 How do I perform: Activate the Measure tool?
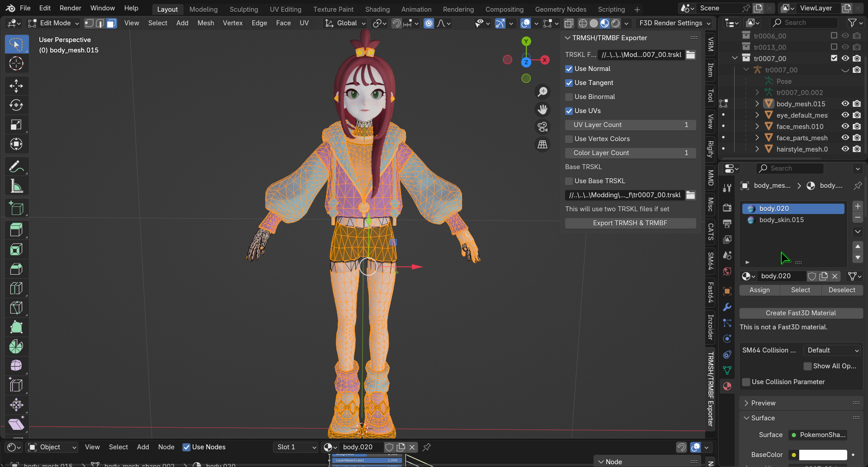tap(16, 186)
